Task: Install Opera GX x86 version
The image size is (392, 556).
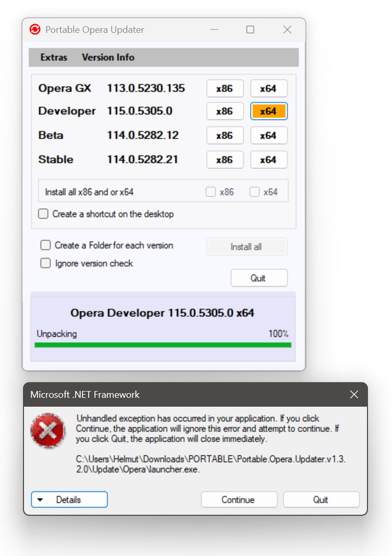Action: pos(225,88)
